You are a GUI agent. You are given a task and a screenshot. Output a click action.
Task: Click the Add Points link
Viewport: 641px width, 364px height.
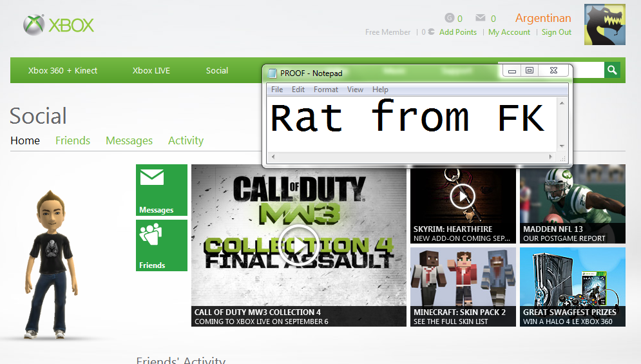(458, 32)
